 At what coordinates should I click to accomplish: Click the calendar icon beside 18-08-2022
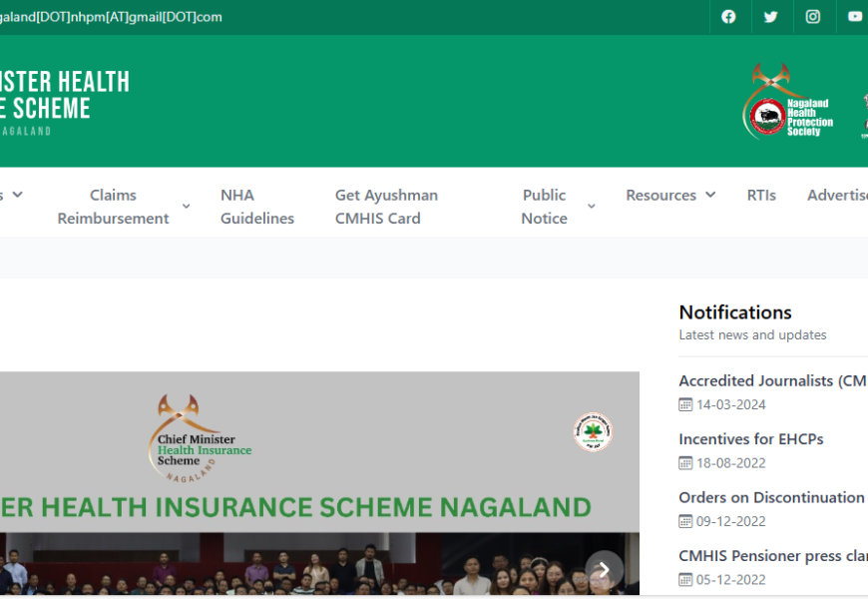click(x=685, y=463)
